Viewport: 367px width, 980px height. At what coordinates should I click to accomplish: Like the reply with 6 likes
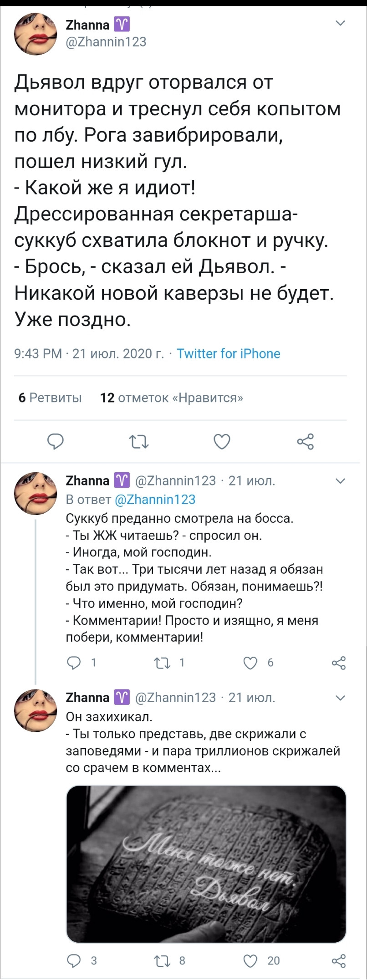point(250,663)
